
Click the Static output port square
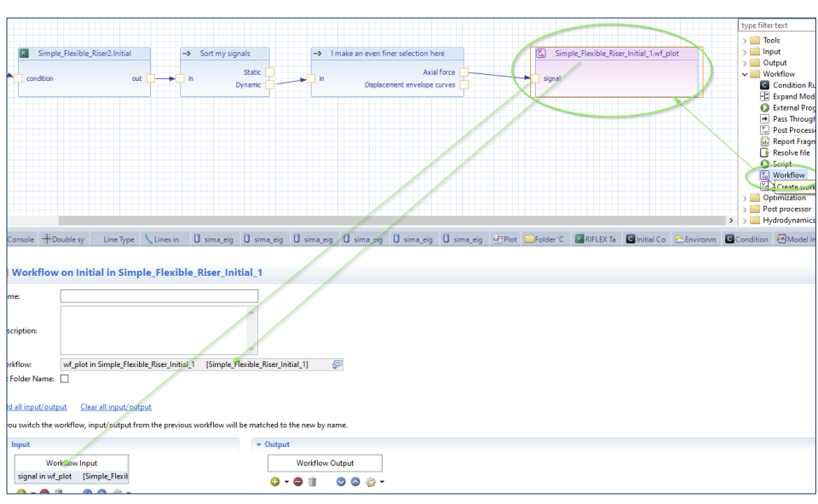point(269,72)
